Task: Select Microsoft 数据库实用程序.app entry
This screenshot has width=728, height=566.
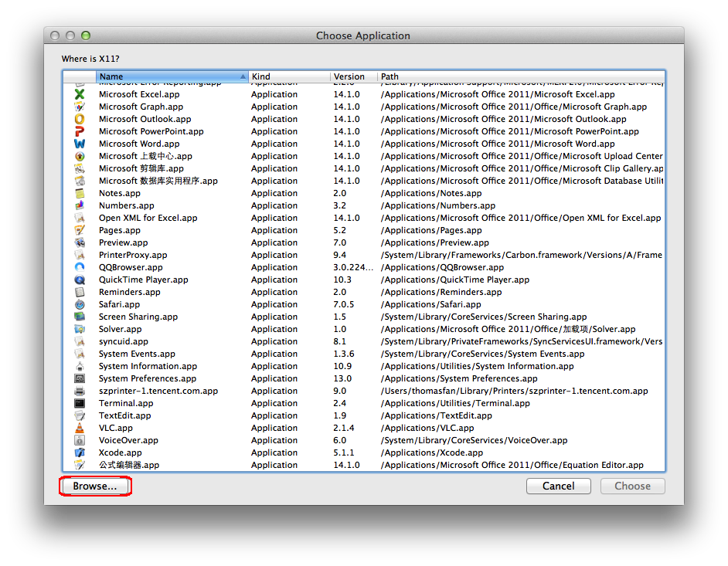Action: (158, 181)
